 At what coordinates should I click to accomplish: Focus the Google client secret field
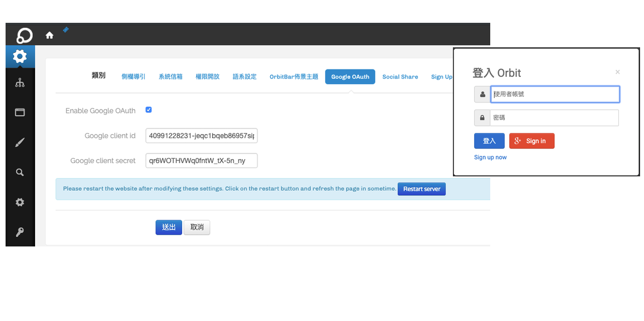201,161
